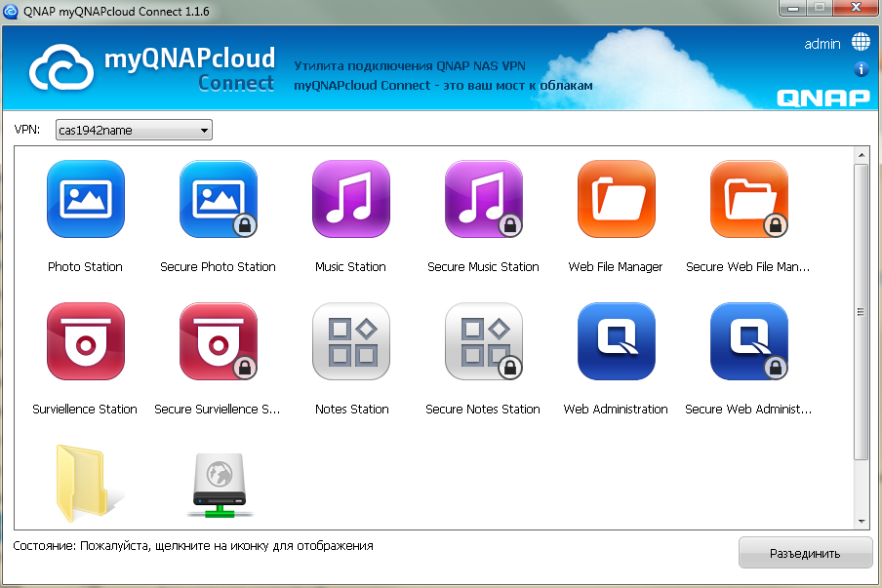
Task: Click the status text 'Состояние: Пожалуйста, щелкните…'
Action: click(193, 546)
